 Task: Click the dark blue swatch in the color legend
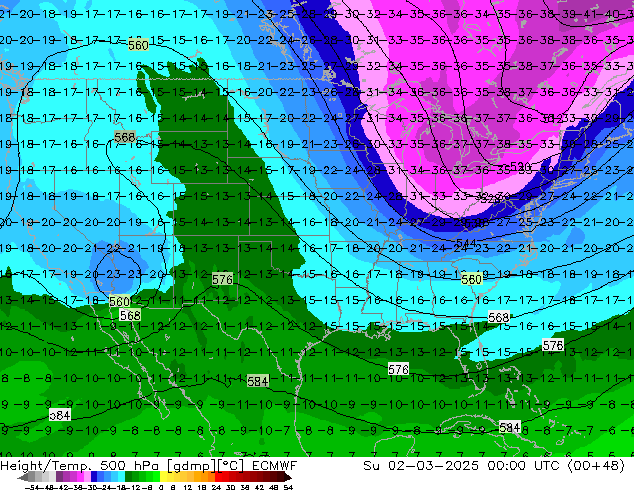click(94, 476)
